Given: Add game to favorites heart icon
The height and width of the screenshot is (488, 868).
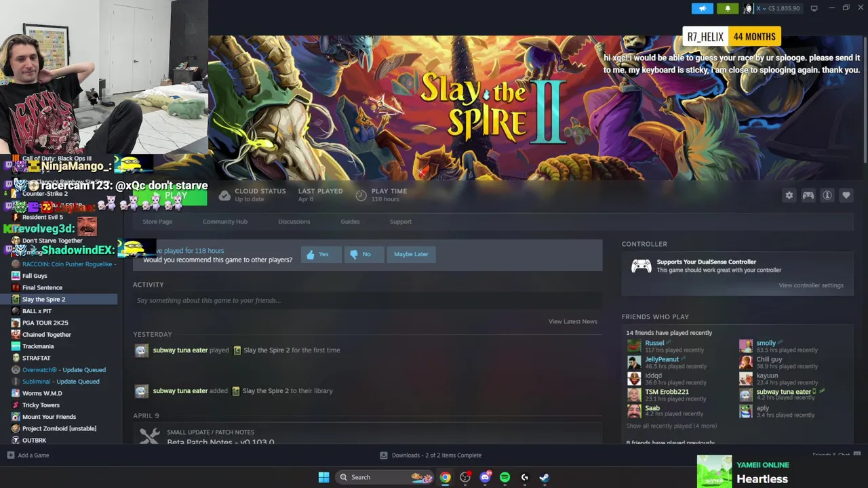Looking at the screenshot, I should click(846, 195).
